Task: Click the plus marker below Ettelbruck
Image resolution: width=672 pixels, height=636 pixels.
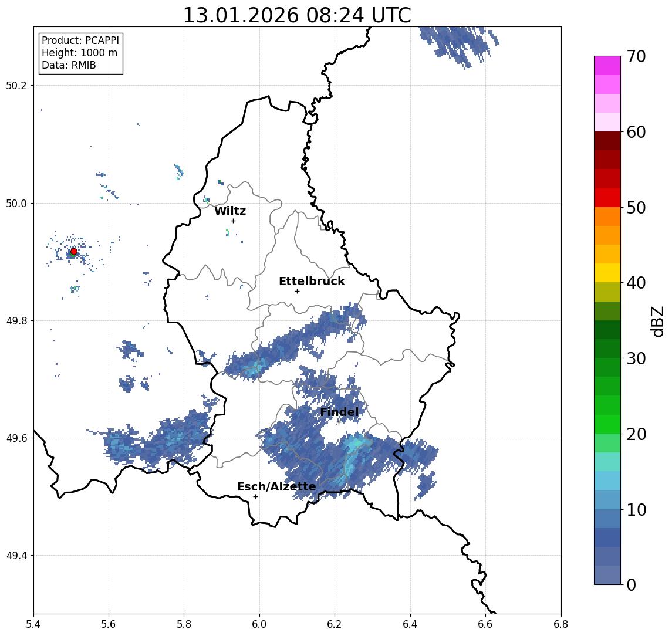Action: click(297, 292)
